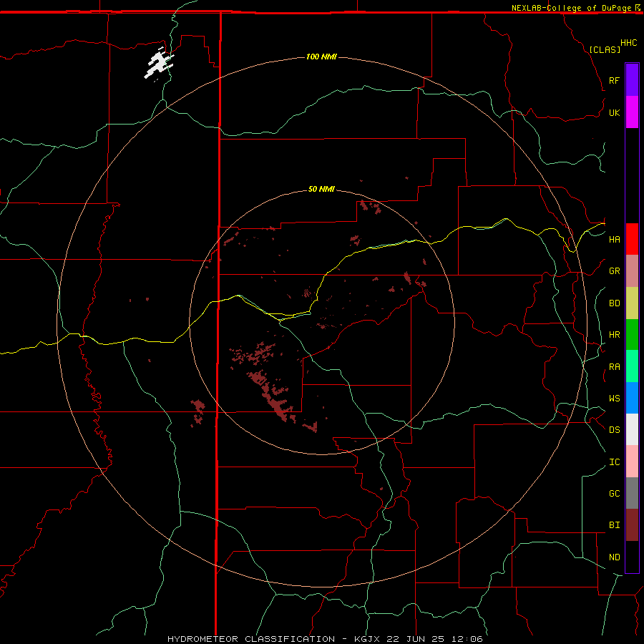Click the brown BI color swatch

[632, 525]
